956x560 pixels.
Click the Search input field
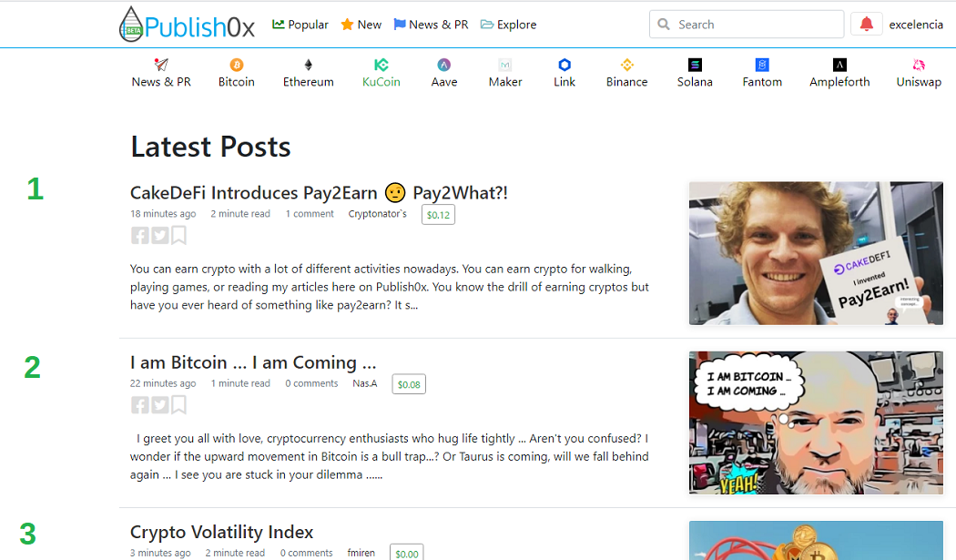747,25
